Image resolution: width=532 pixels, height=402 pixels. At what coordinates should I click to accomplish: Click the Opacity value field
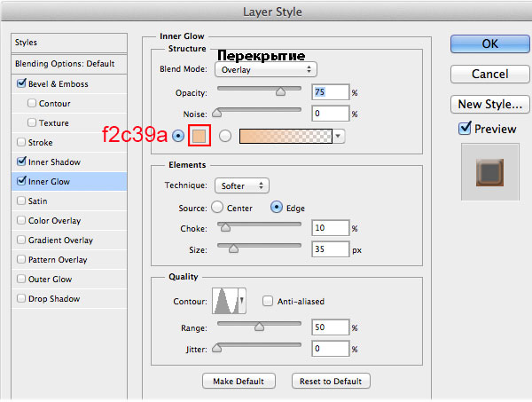pyautogui.click(x=330, y=92)
